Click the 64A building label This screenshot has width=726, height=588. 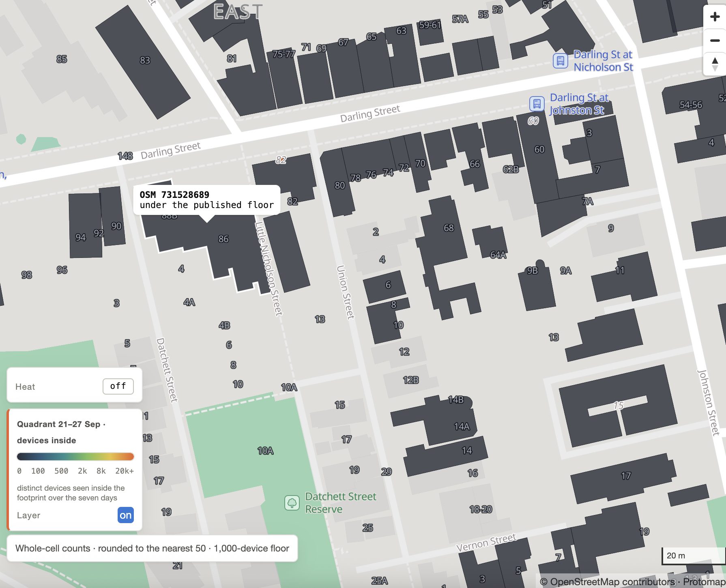point(498,255)
